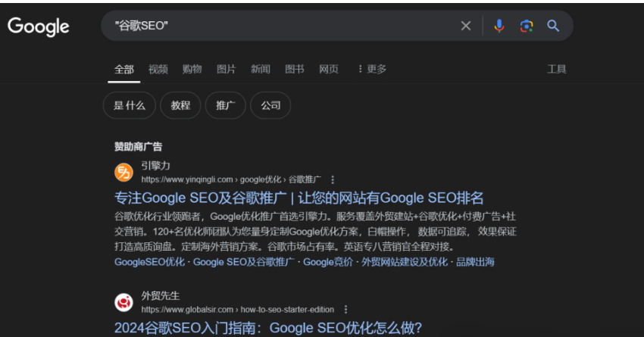Click the 引擎力 site favicon
The width and height of the screenshot is (644, 337).
(123, 172)
